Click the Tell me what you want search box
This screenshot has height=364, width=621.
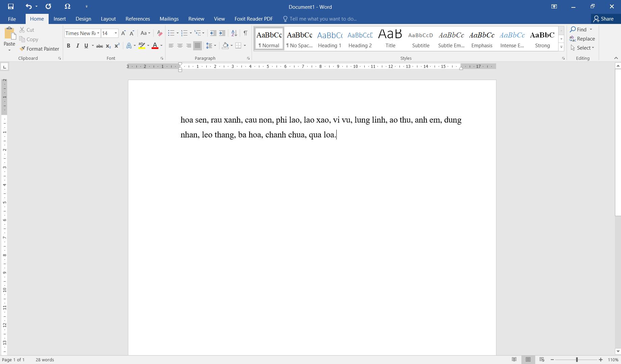[320, 19]
